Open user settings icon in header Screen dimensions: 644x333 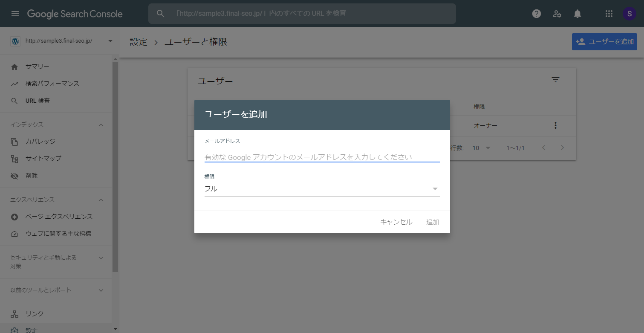557,14
